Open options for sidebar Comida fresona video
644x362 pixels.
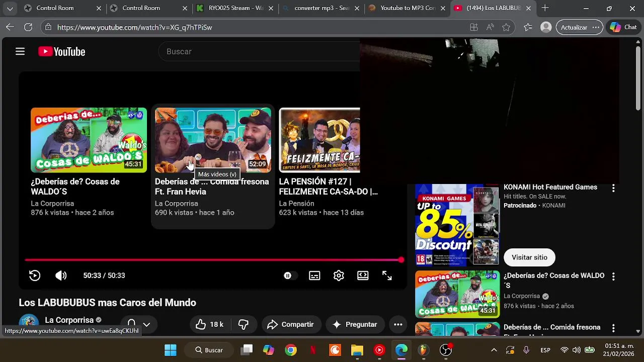click(x=613, y=328)
